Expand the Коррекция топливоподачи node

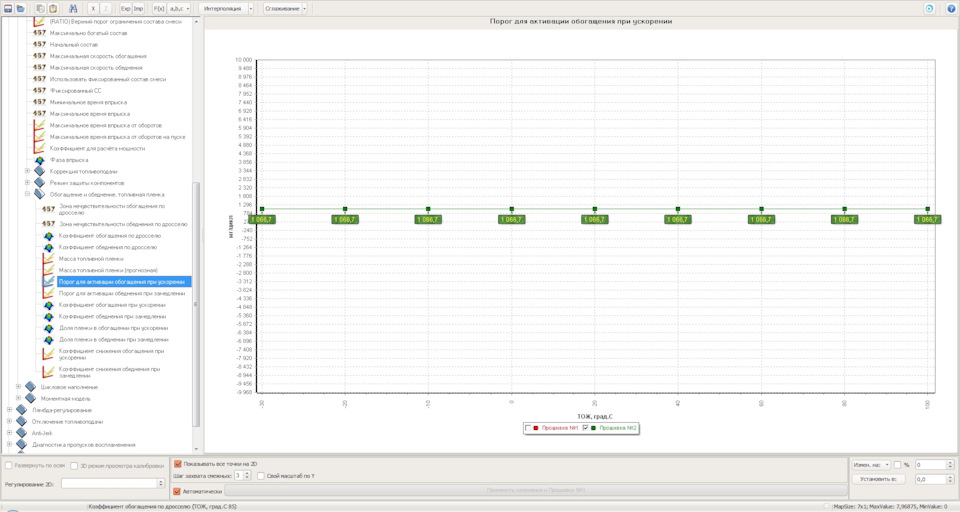(x=27, y=171)
